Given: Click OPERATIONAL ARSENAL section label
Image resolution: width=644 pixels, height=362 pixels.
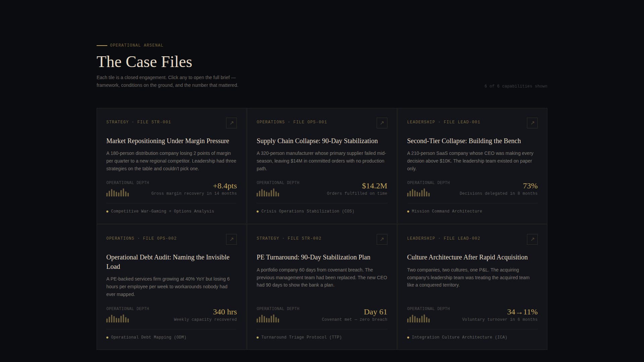Looking at the screenshot, I should click(x=137, y=45).
